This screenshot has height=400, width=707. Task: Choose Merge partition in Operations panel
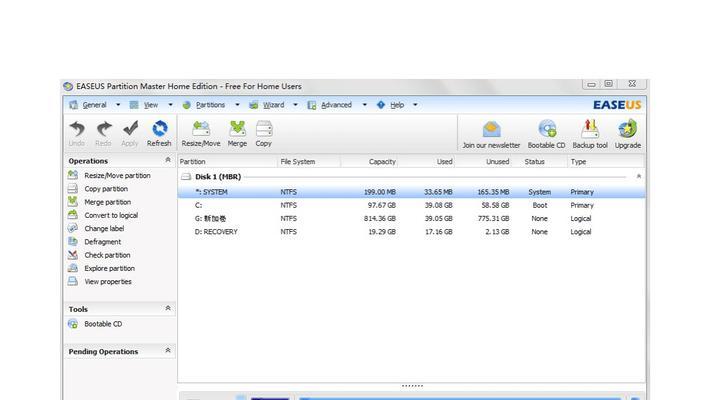point(107,202)
